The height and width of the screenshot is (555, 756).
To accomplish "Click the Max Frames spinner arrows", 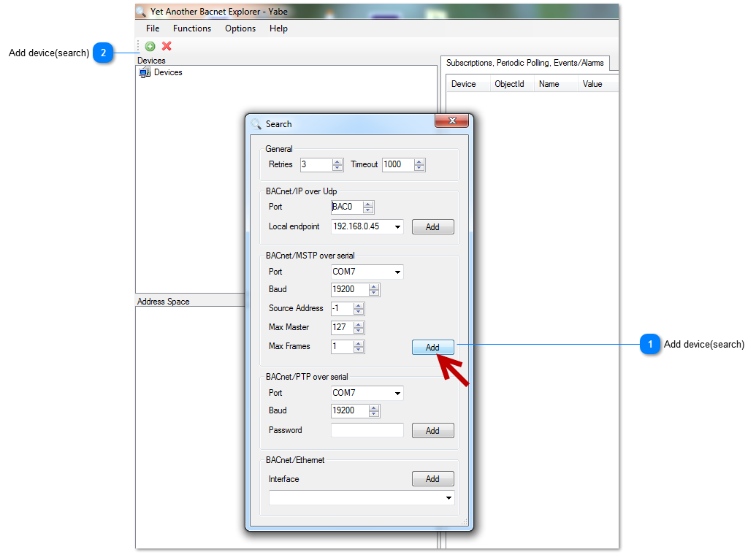I will 359,347.
